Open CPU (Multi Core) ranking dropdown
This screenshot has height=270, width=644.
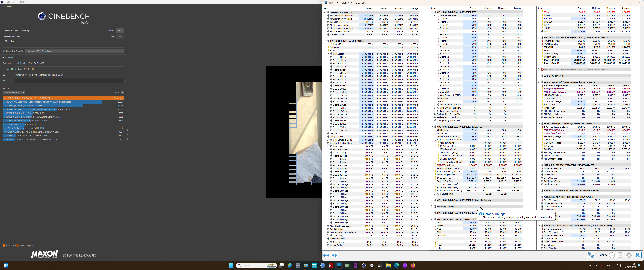tap(13, 93)
